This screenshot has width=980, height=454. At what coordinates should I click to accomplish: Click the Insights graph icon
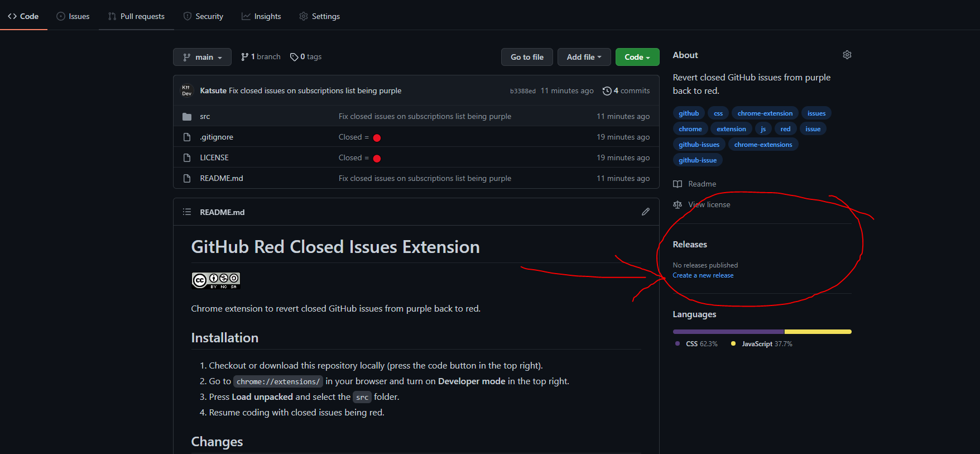point(246,16)
